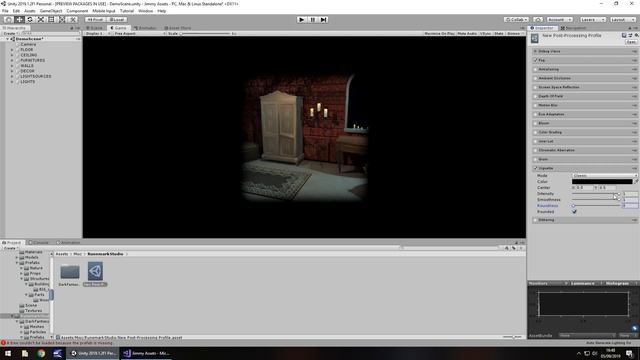Switch to the Visual Studio taskbar window

click(146, 353)
